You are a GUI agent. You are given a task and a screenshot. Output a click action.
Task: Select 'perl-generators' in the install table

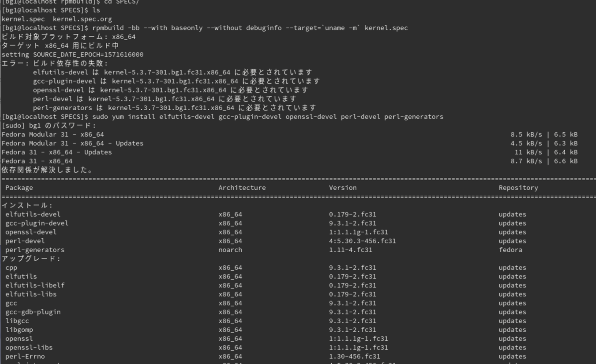click(35, 250)
